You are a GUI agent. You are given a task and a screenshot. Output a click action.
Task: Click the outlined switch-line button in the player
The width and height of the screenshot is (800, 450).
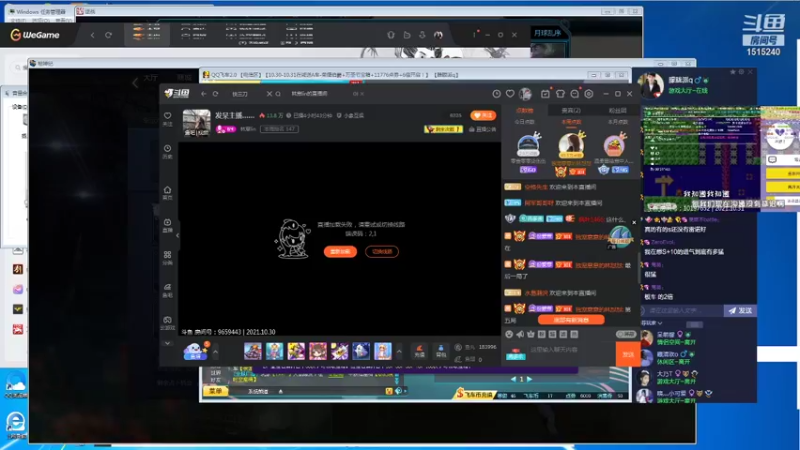click(382, 252)
